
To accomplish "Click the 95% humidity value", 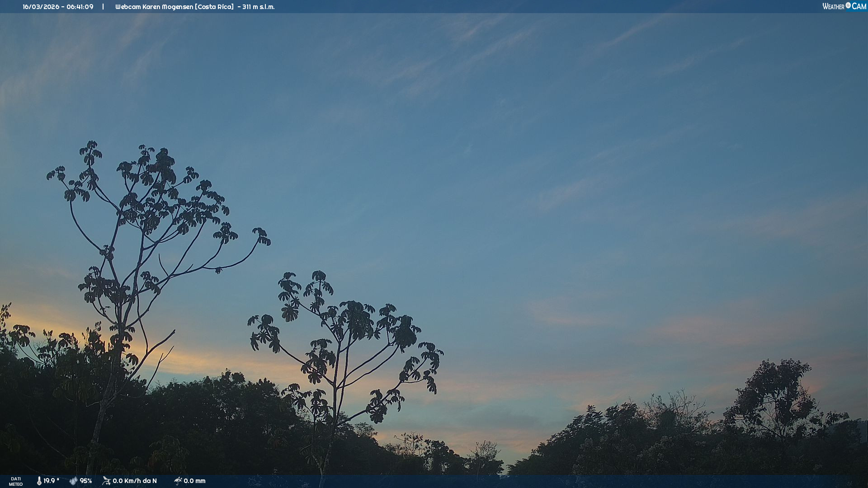I will click(x=86, y=481).
